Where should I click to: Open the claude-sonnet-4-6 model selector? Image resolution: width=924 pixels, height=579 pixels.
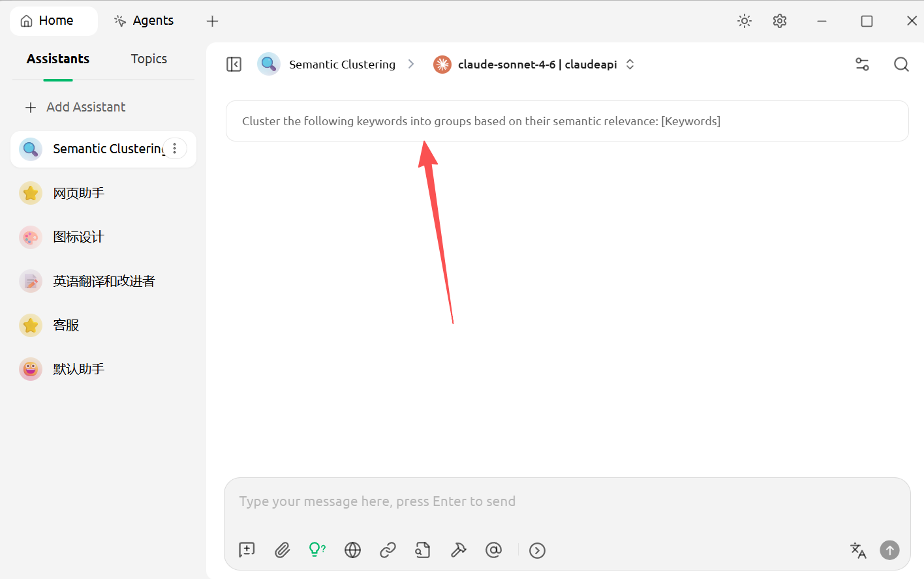point(534,64)
